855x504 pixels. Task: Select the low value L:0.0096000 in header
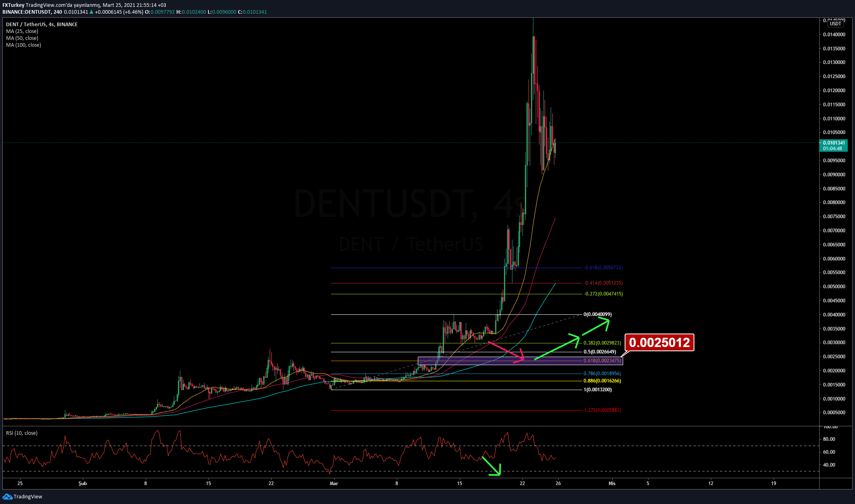click(x=222, y=12)
